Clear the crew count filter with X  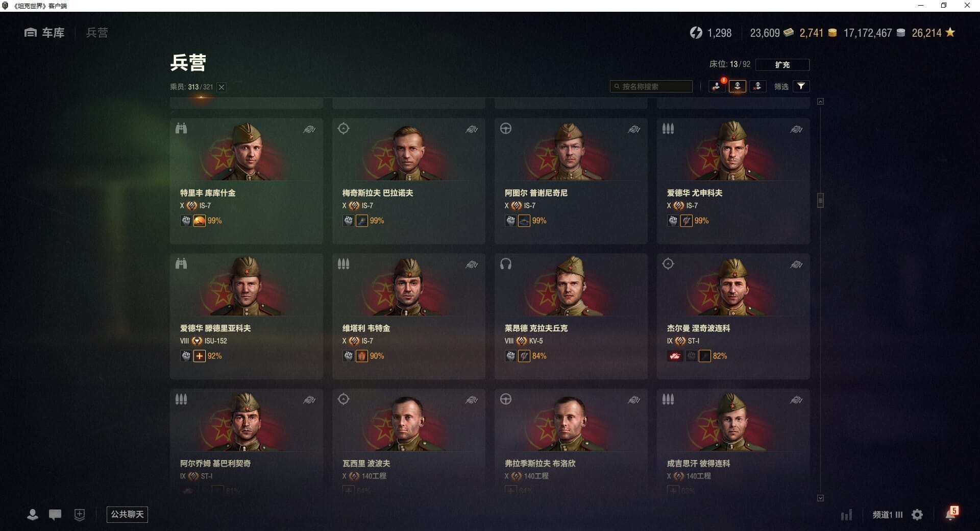tap(222, 87)
